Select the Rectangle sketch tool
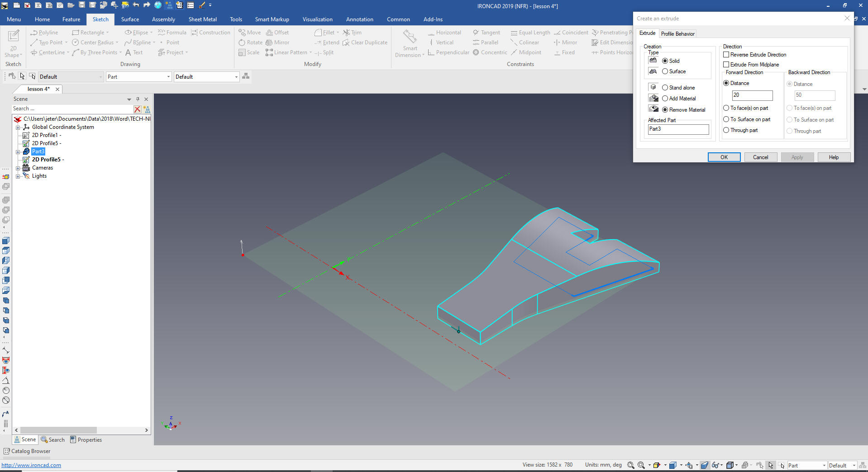868x472 pixels. click(91, 33)
